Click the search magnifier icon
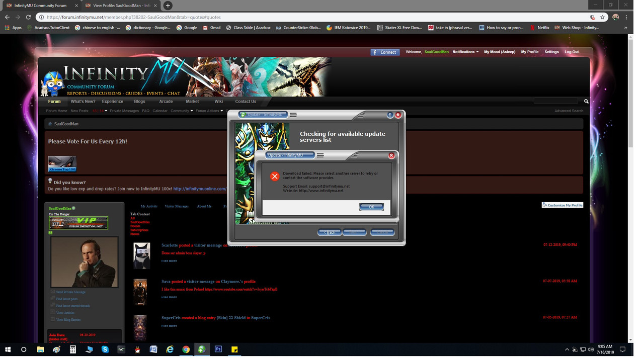Image resolution: width=644 pixels, height=360 pixels. 586,101
